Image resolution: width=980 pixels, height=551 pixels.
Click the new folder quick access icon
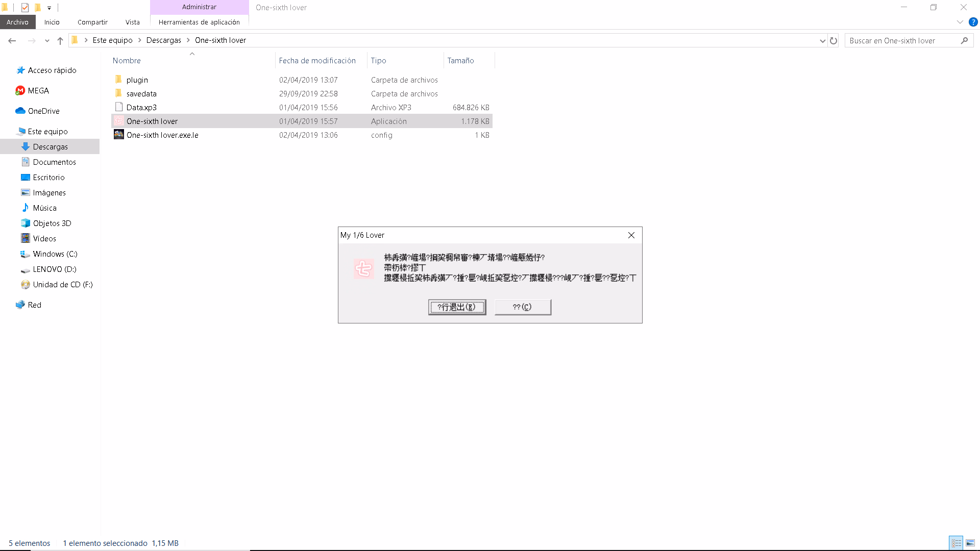37,7
